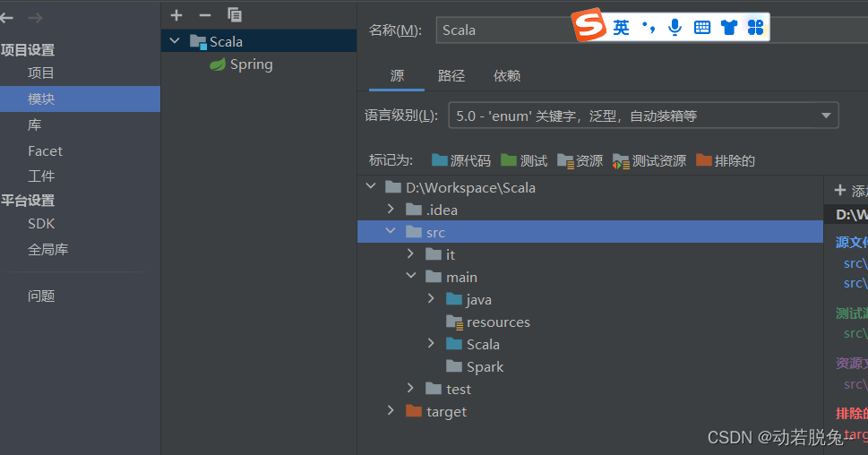Image resolution: width=868 pixels, height=455 pixels.
Task: Collapse the main folder
Action: coord(411,276)
